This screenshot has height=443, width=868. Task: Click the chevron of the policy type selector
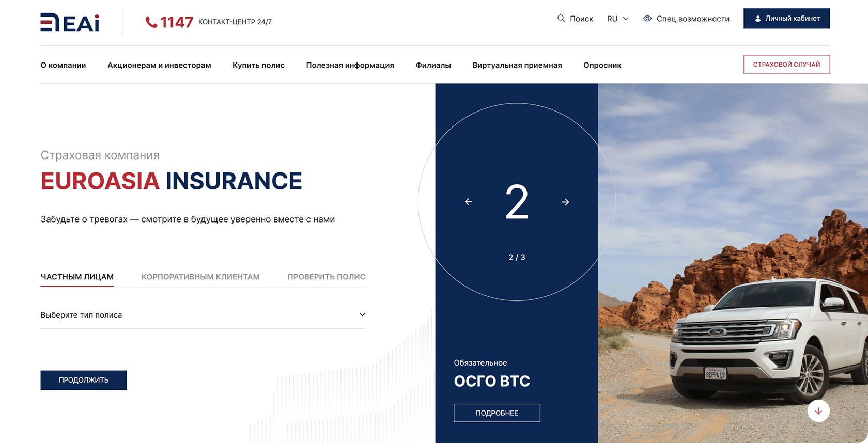(362, 314)
